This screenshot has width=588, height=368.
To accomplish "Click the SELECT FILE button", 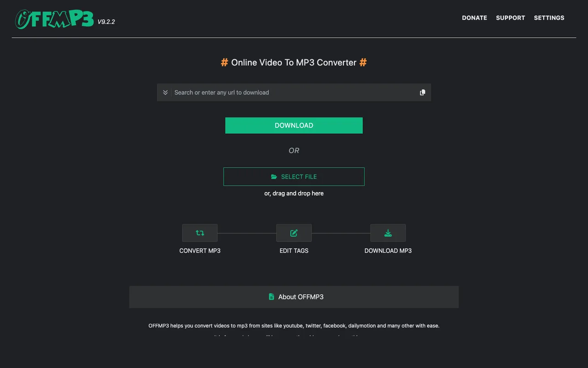I will (x=294, y=177).
